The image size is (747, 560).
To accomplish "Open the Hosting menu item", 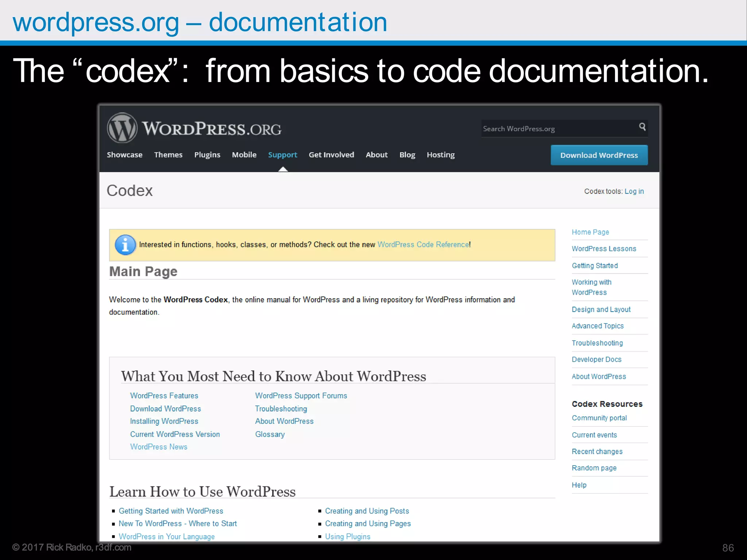I will (441, 155).
